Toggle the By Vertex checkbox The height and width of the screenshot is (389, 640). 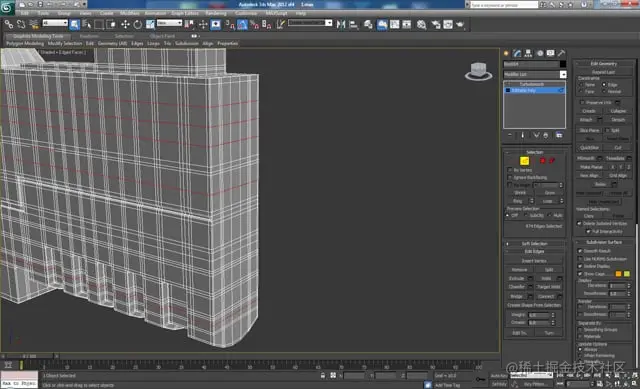[510, 170]
